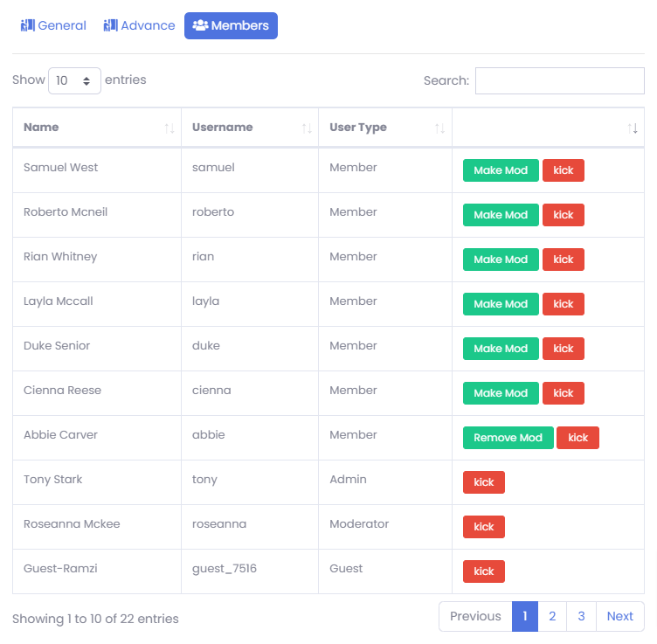
Task: Remove Mod status from Abbie Carver
Action: [508, 438]
